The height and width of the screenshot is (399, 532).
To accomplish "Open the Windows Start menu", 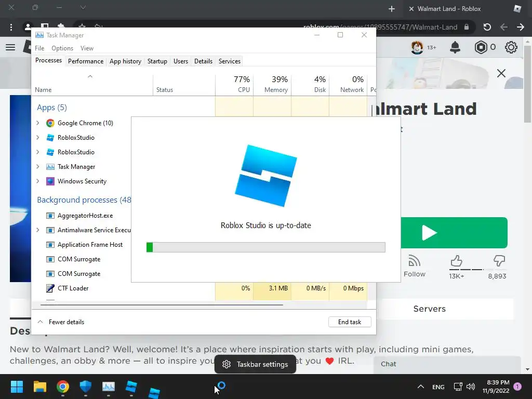I will pyautogui.click(x=17, y=387).
